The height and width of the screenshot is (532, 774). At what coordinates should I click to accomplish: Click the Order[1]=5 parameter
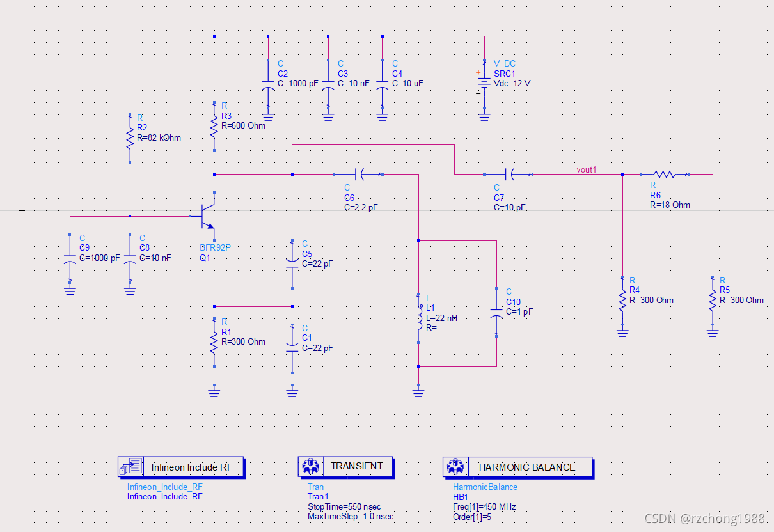(473, 516)
